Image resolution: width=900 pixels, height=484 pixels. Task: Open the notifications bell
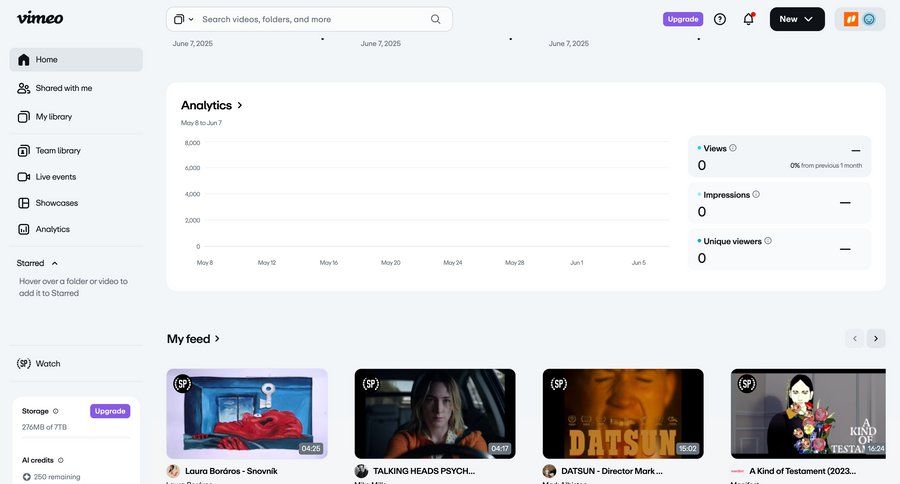point(748,19)
